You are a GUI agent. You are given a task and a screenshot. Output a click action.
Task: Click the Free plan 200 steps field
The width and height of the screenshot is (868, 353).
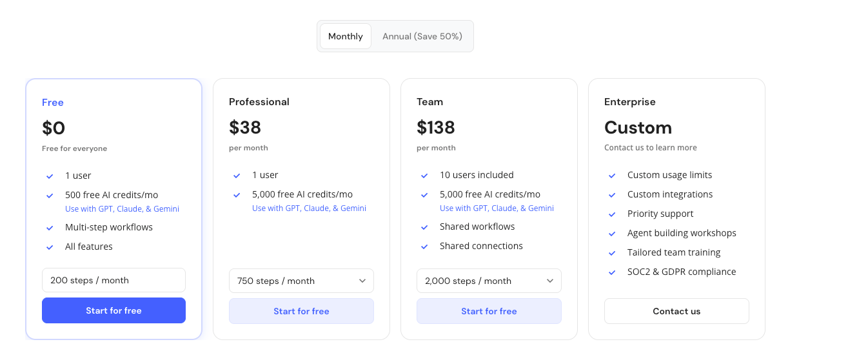point(113,280)
